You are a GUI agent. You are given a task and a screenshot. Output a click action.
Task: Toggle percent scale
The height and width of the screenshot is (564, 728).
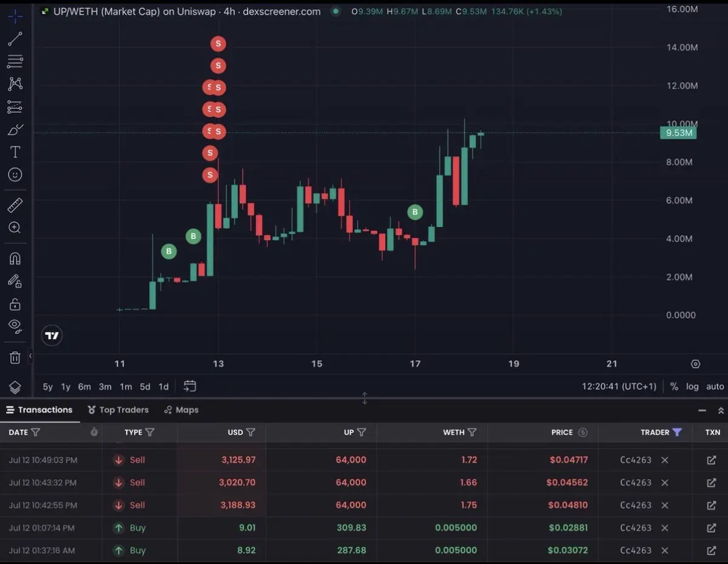(674, 386)
